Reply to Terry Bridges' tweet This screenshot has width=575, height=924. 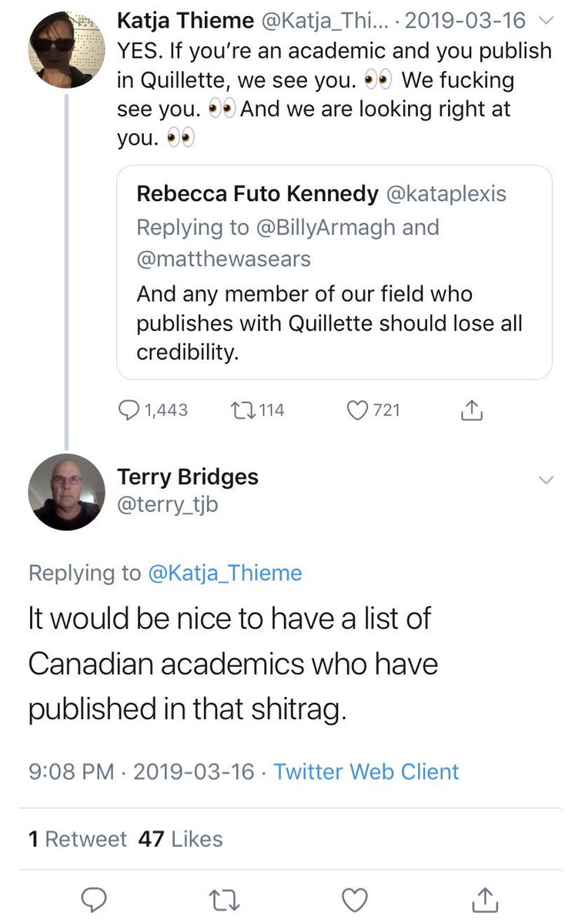pos(92,899)
